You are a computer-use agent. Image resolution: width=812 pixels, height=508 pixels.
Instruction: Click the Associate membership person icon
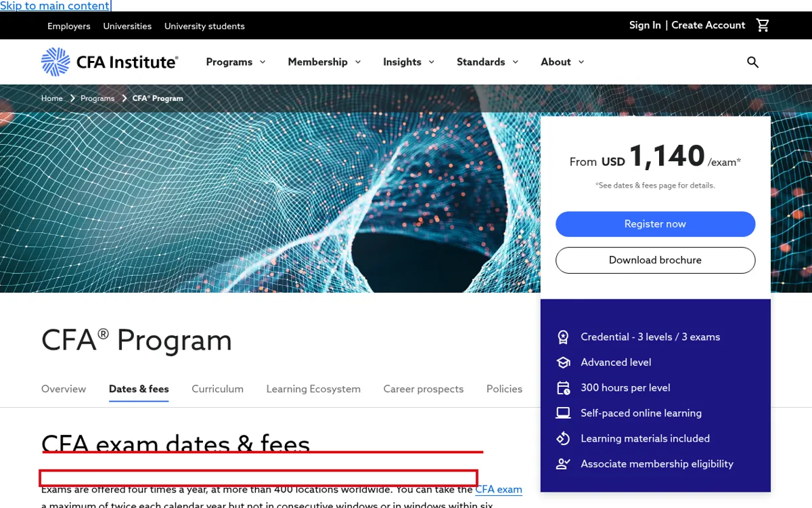(563, 464)
